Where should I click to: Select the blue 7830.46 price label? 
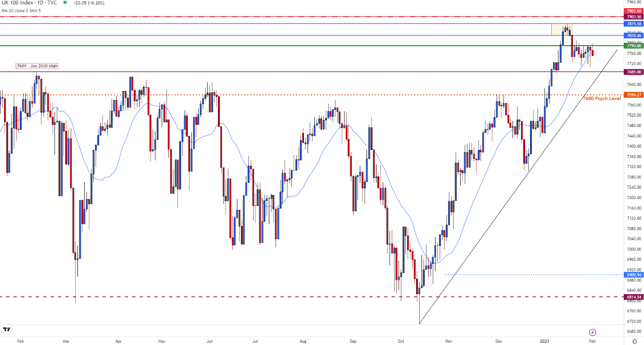pyautogui.click(x=634, y=35)
